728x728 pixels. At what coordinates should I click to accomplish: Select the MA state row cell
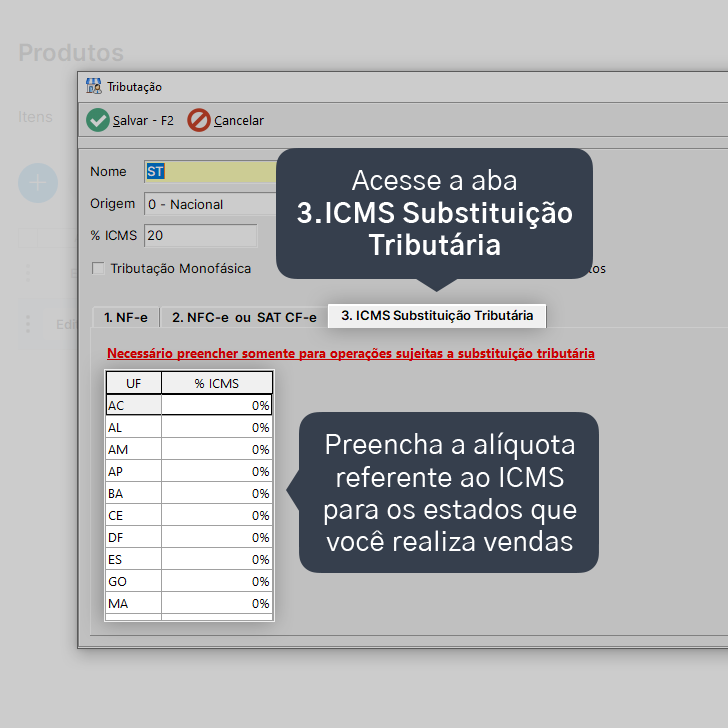(134, 603)
